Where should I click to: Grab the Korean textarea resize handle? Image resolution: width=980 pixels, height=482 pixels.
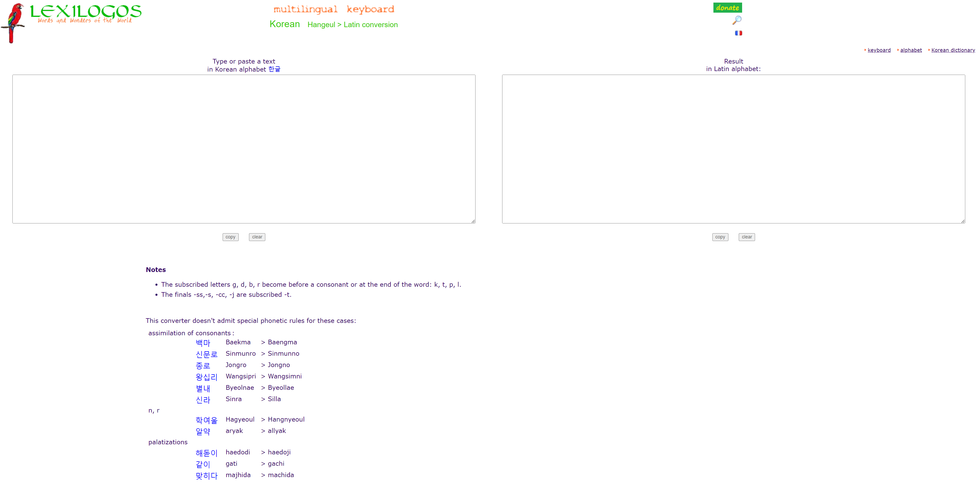point(473,221)
